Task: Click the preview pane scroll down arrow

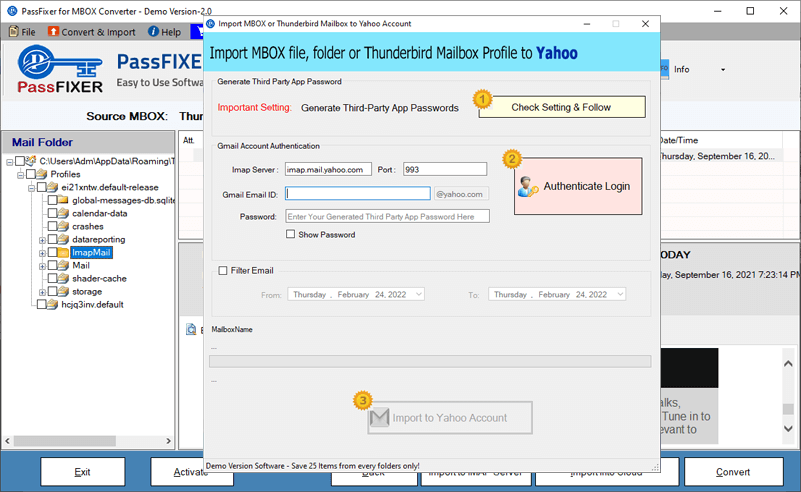Action: (788, 428)
